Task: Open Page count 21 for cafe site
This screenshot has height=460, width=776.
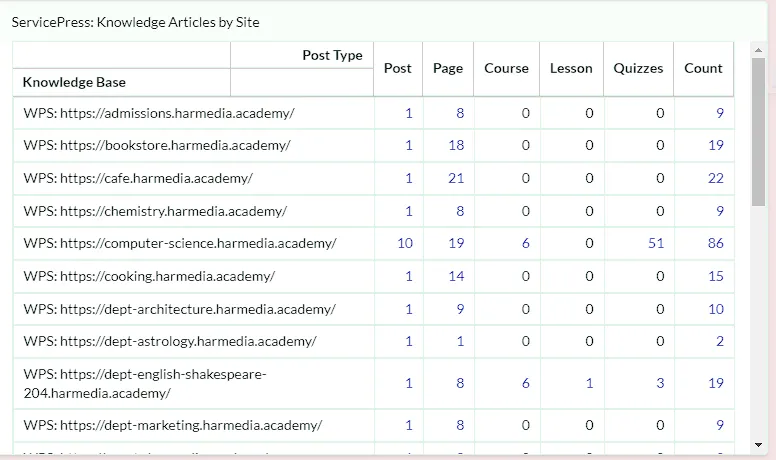Action: coord(456,178)
